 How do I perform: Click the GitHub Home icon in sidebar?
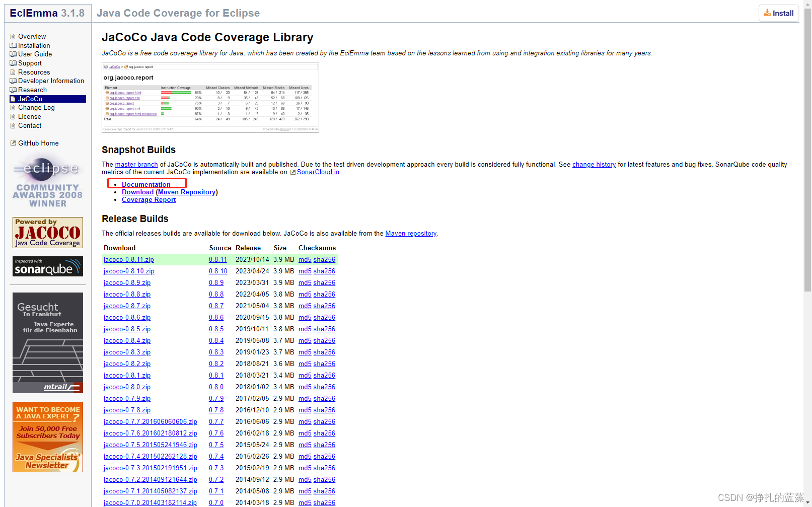13,143
